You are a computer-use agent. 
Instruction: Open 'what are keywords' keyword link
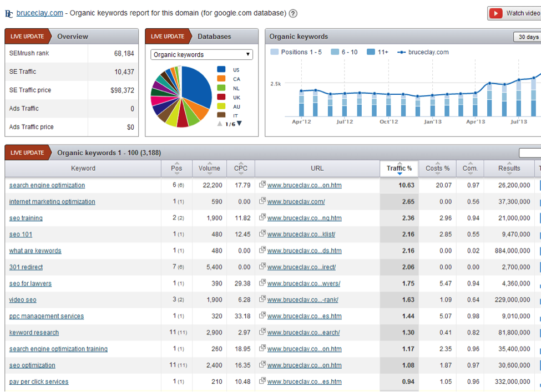point(35,251)
